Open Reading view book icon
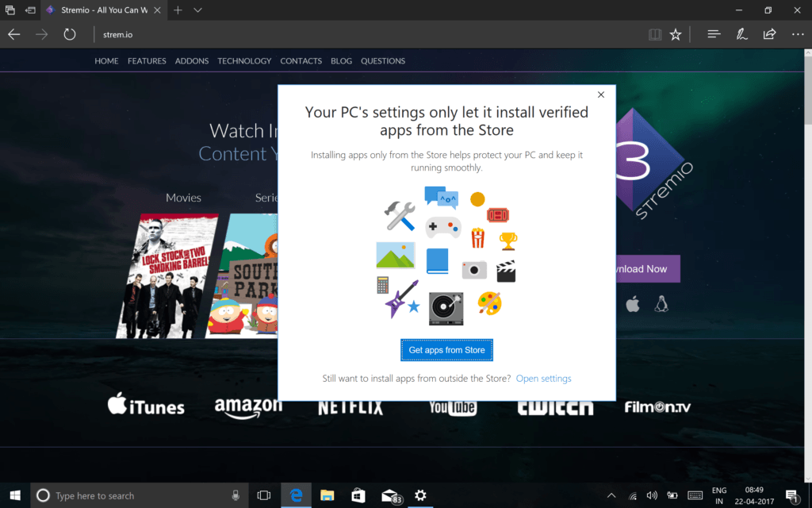 coord(655,35)
